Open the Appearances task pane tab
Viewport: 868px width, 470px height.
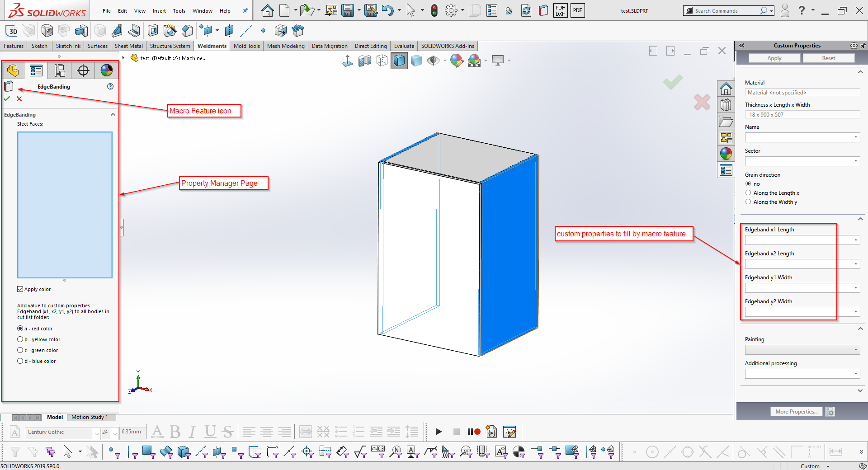[726, 154]
